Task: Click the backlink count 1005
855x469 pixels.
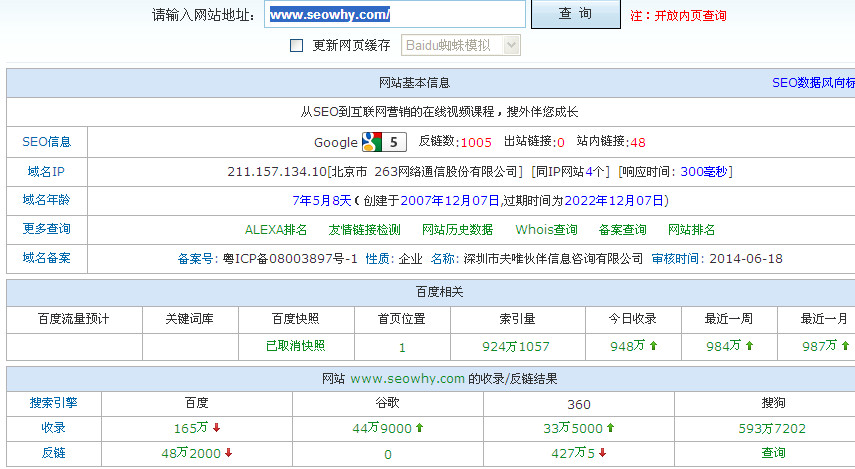Action: [476, 142]
